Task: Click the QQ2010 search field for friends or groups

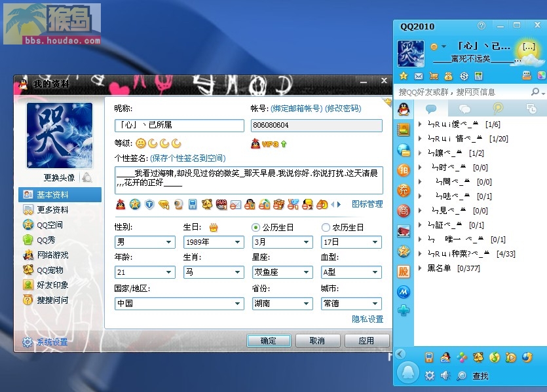Action: (462, 92)
